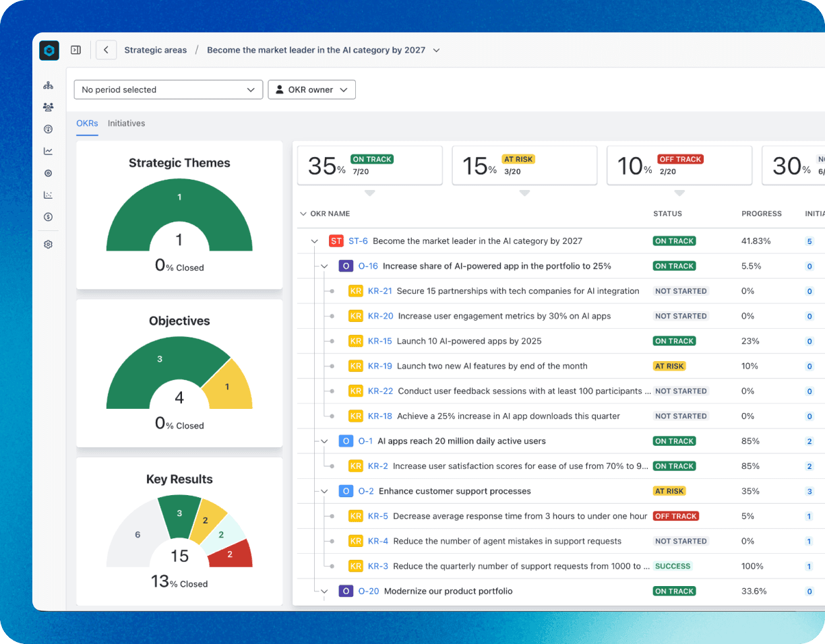
Task: Open the KR-3 key result link
Action: 378,566
